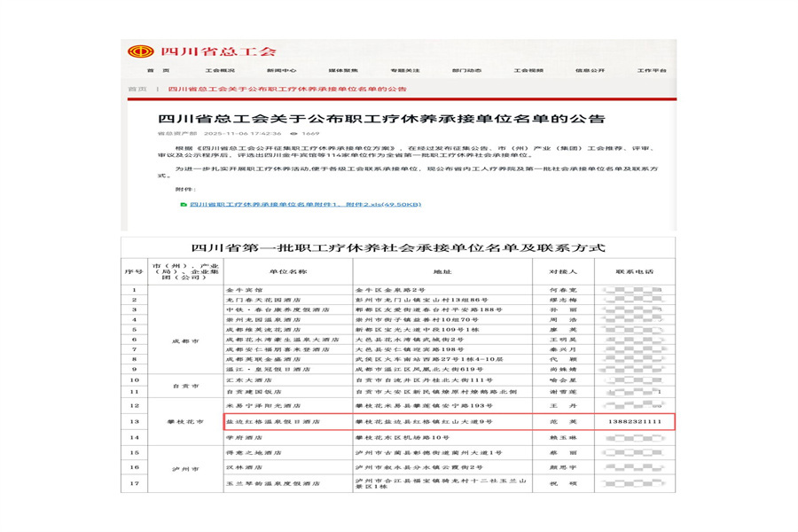
Task: Download the 职工疗休养承接单位名单 xls attachment
Action: pos(305,205)
